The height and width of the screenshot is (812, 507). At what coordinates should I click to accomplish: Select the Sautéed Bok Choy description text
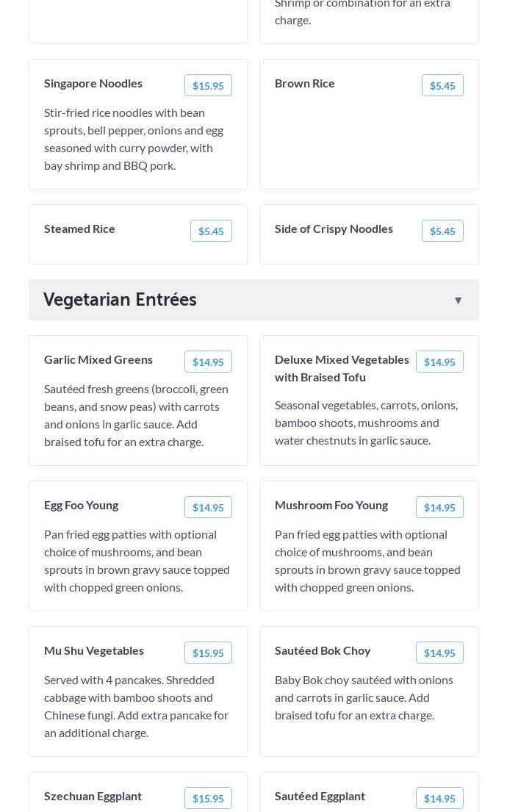[x=364, y=697]
